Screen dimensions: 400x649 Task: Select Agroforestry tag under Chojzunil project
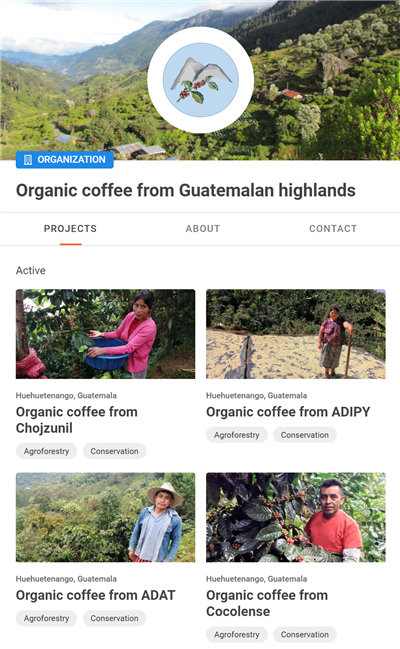click(x=46, y=451)
